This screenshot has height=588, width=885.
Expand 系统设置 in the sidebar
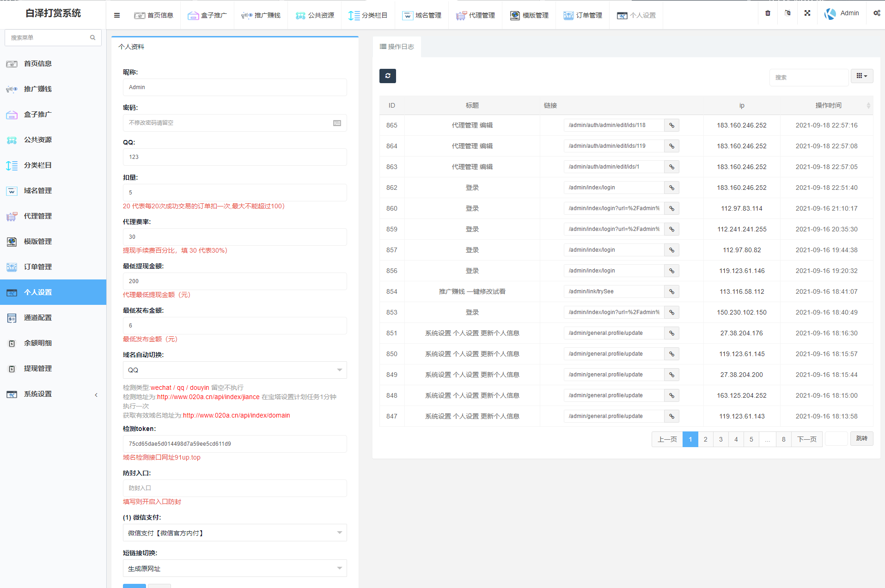tap(53, 394)
